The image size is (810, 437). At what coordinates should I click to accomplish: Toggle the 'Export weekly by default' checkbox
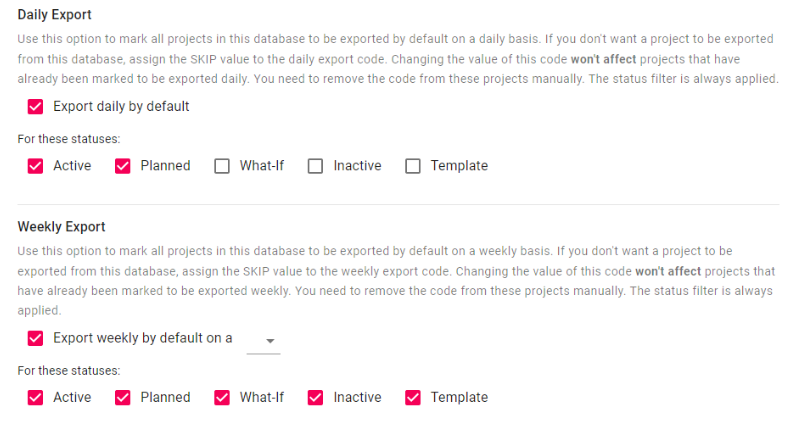coord(36,338)
